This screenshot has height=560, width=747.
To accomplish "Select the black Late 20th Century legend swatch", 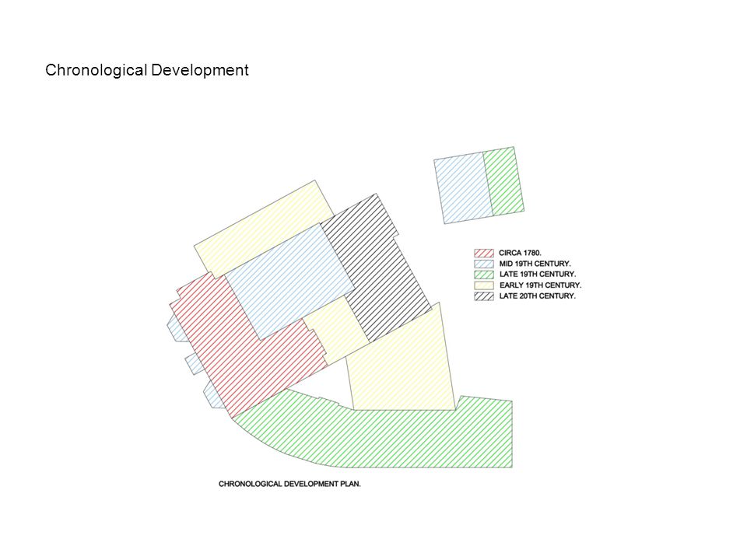I will pyautogui.click(x=483, y=296).
